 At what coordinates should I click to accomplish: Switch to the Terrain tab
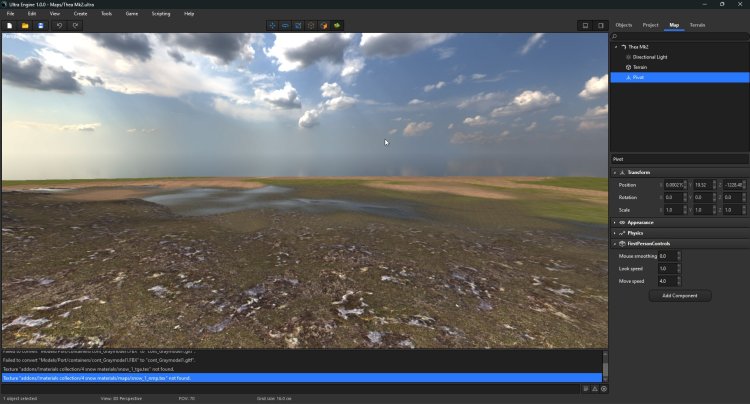pyautogui.click(x=697, y=24)
